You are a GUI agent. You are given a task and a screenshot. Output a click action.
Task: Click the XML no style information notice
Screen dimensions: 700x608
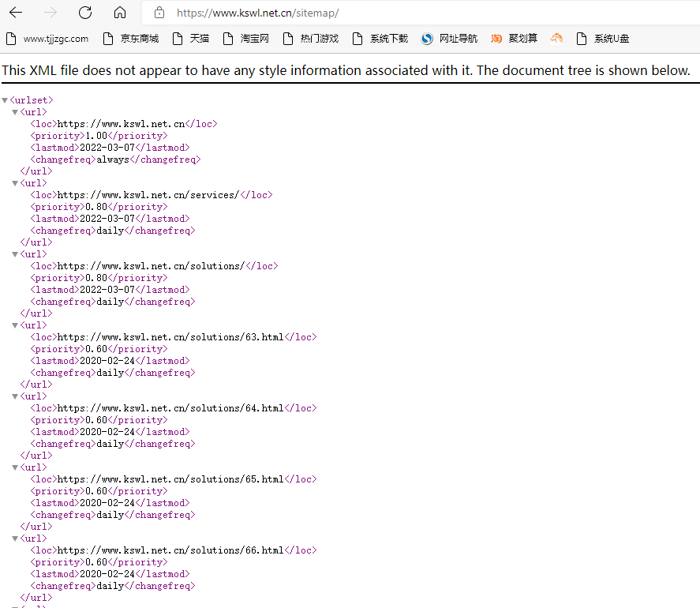click(x=346, y=70)
